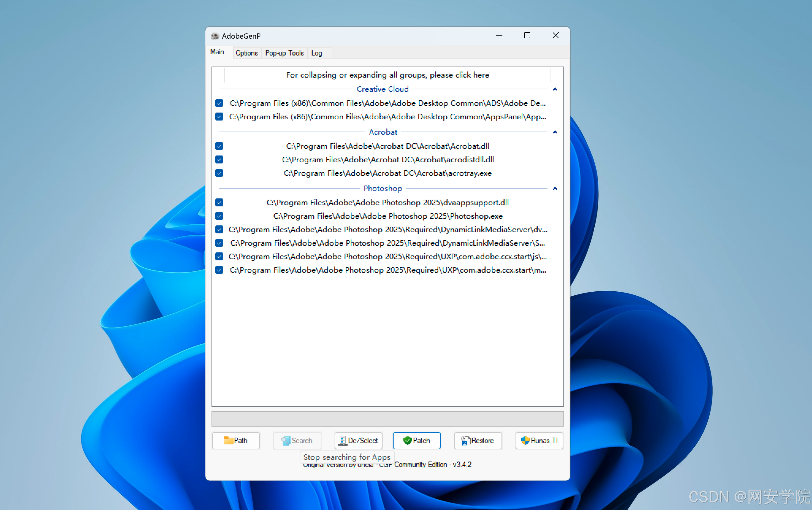
Task: Select the dvaappsupport.dll file path entry
Action: tap(387, 202)
